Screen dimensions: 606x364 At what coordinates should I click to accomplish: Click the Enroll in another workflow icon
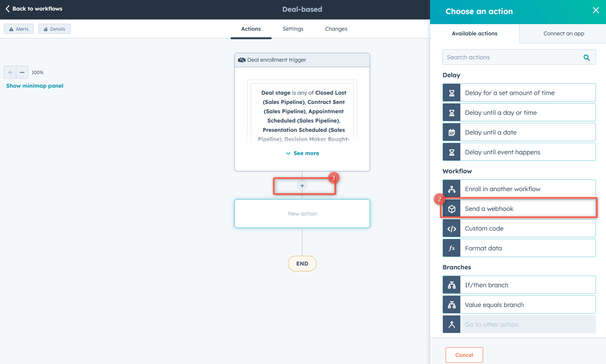coord(451,189)
